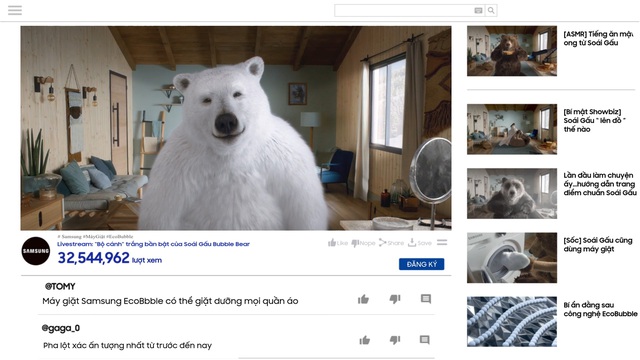This screenshot has height=360, width=640.
Task: Click the main polar bear video player
Action: (236, 128)
